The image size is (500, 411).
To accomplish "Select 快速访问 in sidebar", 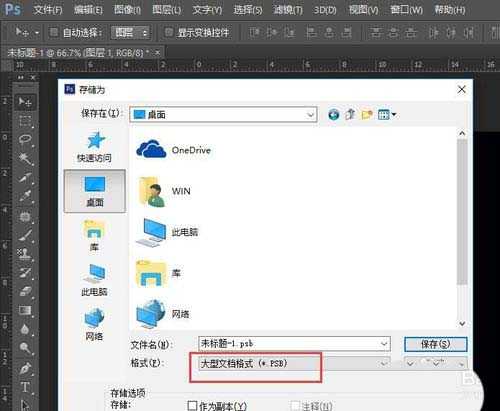I will (x=95, y=147).
